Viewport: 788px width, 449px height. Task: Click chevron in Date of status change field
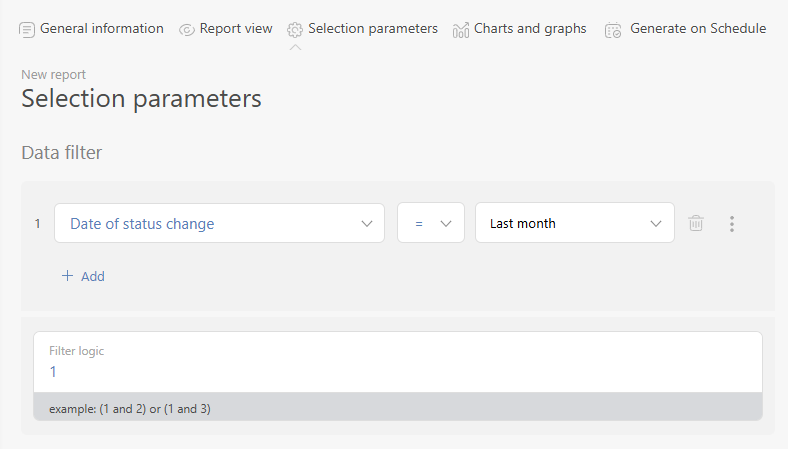pyautogui.click(x=367, y=224)
